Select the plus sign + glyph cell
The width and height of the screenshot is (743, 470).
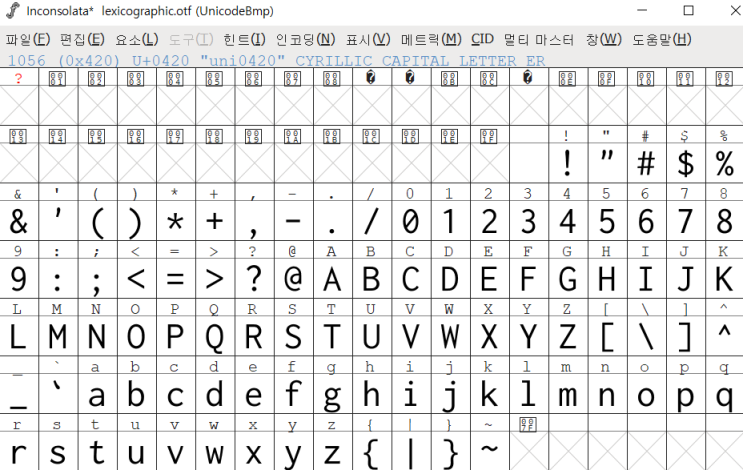215,221
